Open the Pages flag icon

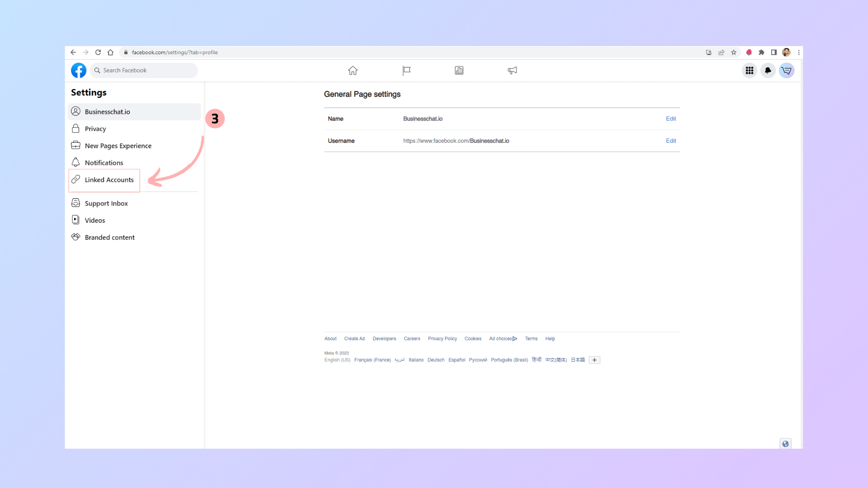(x=406, y=70)
